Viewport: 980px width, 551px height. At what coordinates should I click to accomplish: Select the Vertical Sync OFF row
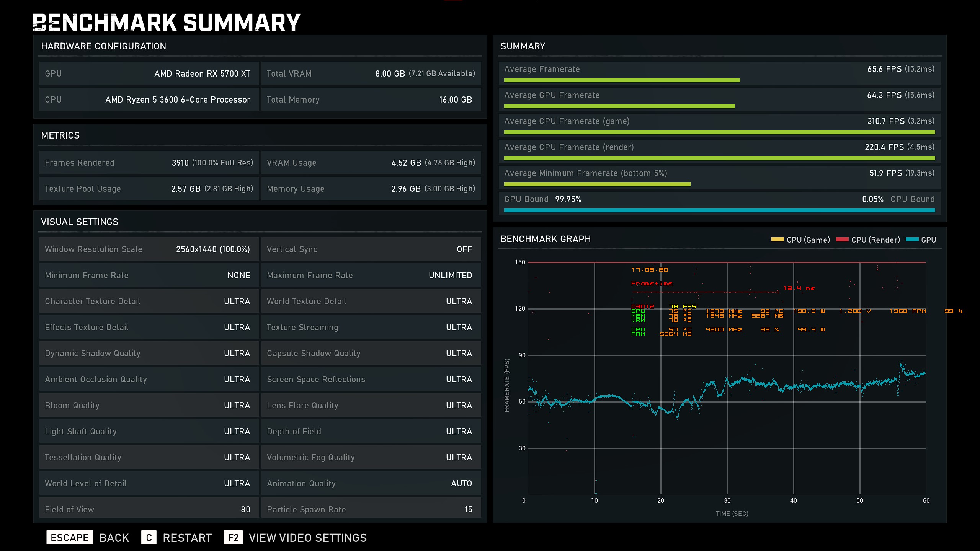(x=371, y=249)
